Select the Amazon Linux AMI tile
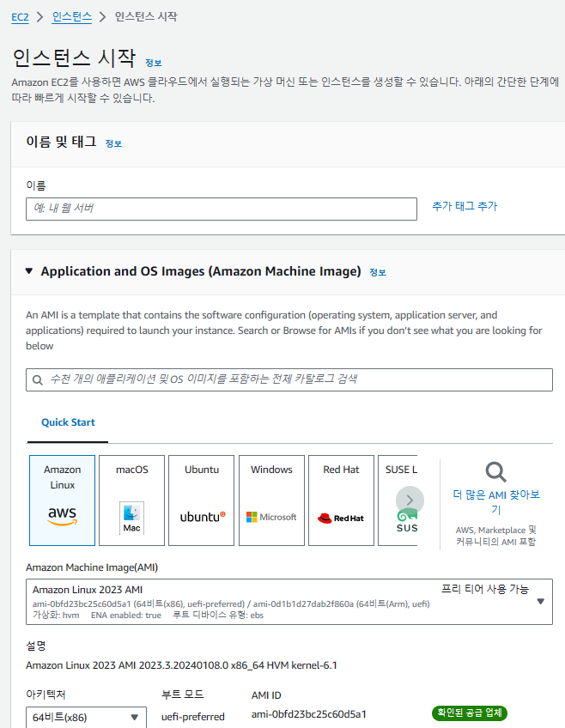565x728 pixels. pyautogui.click(x=62, y=500)
